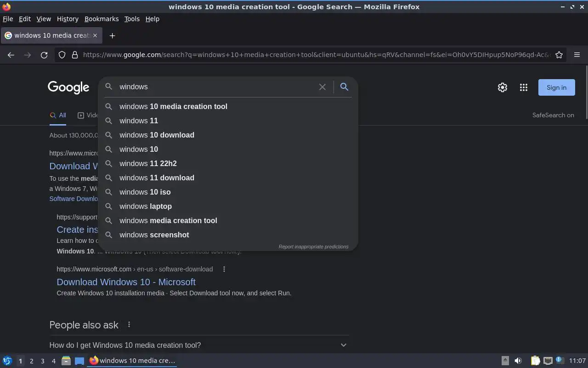Open the Tools menu

[132, 19]
